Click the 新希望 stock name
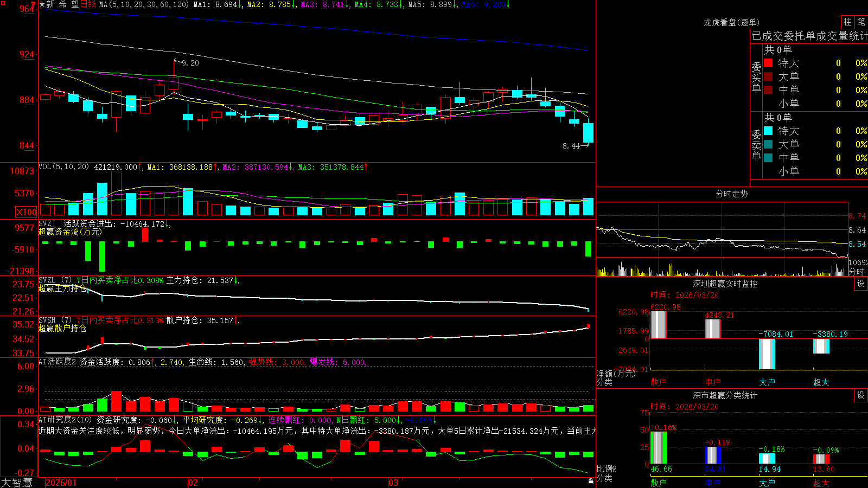The width and height of the screenshot is (868, 488). [62, 4]
